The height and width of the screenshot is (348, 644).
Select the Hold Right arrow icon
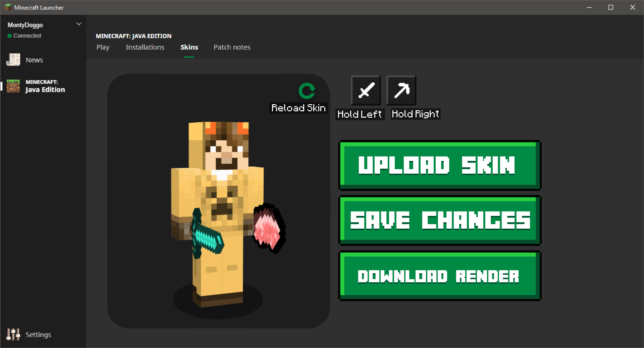(x=401, y=90)
